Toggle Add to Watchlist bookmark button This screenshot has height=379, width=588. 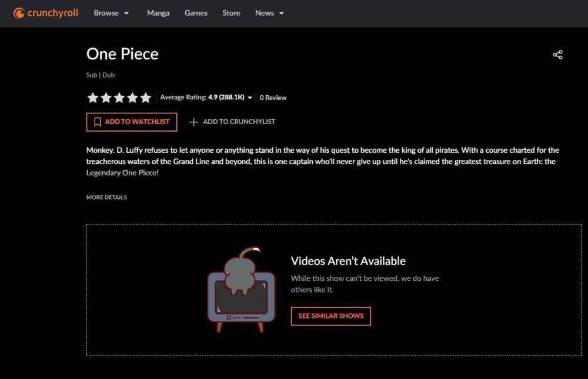131,122
